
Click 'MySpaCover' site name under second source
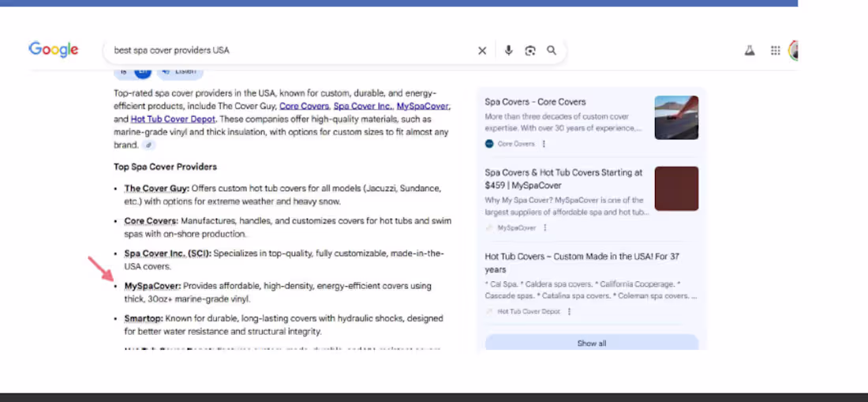(x=517, y=227)
